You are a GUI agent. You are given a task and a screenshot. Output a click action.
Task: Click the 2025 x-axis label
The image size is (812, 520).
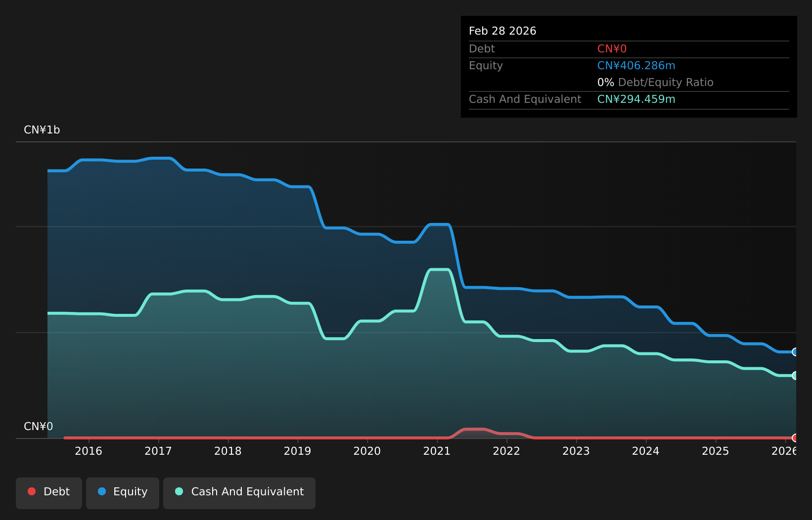(716, 451)
